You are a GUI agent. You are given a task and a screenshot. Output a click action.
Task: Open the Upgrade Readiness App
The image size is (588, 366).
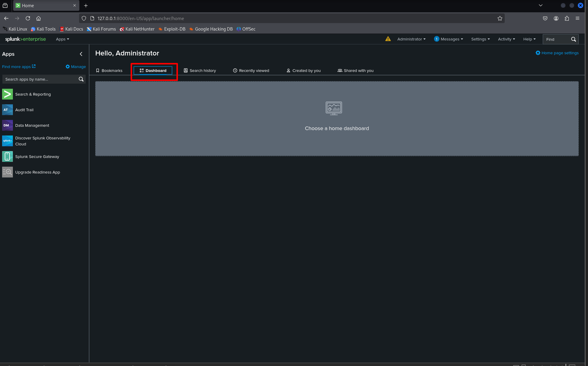point(37,172)
